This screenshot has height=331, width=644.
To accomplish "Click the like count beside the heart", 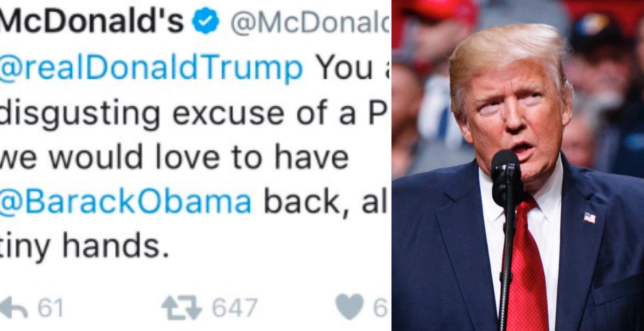I will tap(381, 308).
